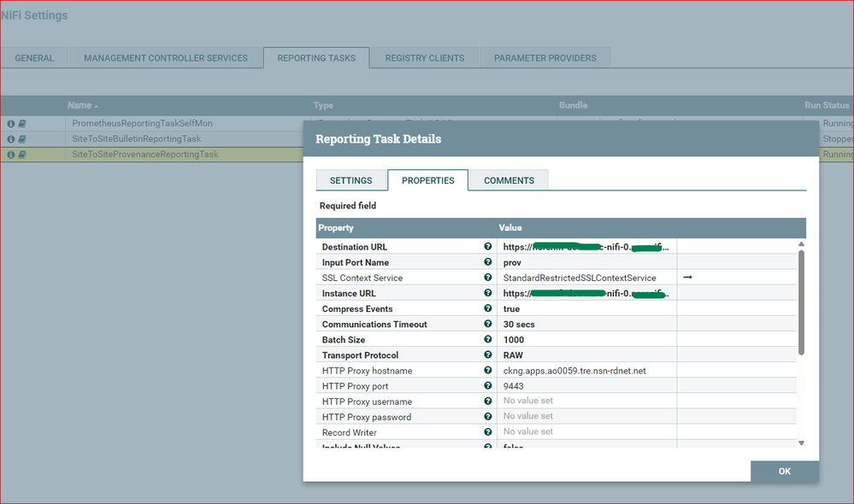Select the SiteToSiteProvenanceReportingTask row name

click(x=144, y=154)
